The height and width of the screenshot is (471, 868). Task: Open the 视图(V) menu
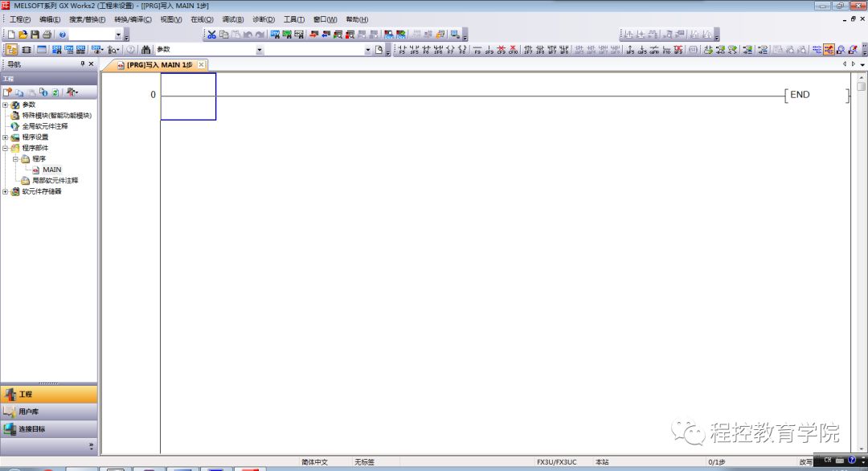click(171, 19)
